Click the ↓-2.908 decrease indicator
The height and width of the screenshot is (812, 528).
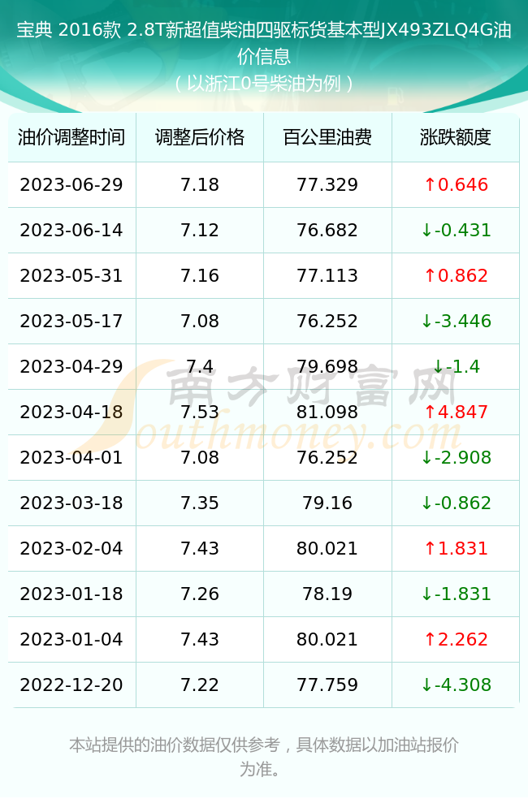(x=456, y=458)
